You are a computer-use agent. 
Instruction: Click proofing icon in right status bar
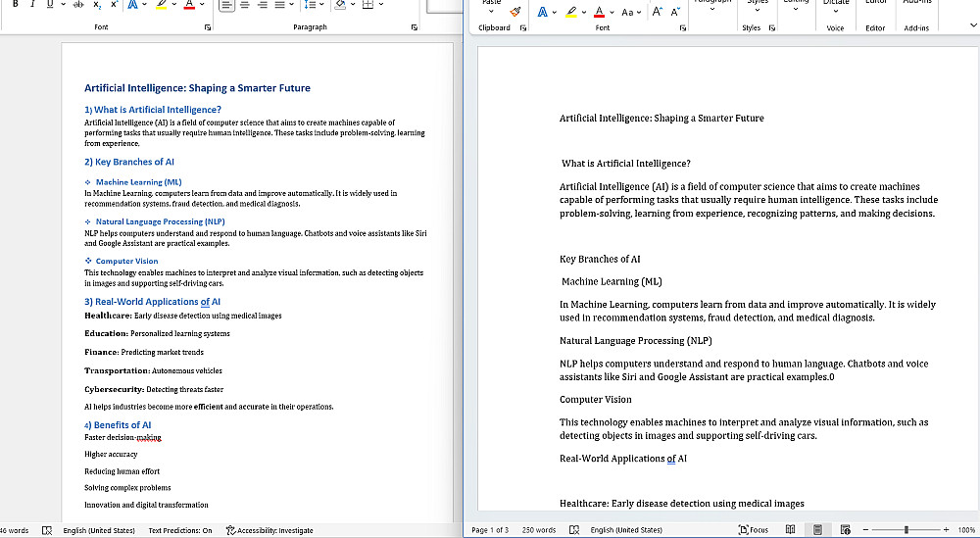(574, 530)
